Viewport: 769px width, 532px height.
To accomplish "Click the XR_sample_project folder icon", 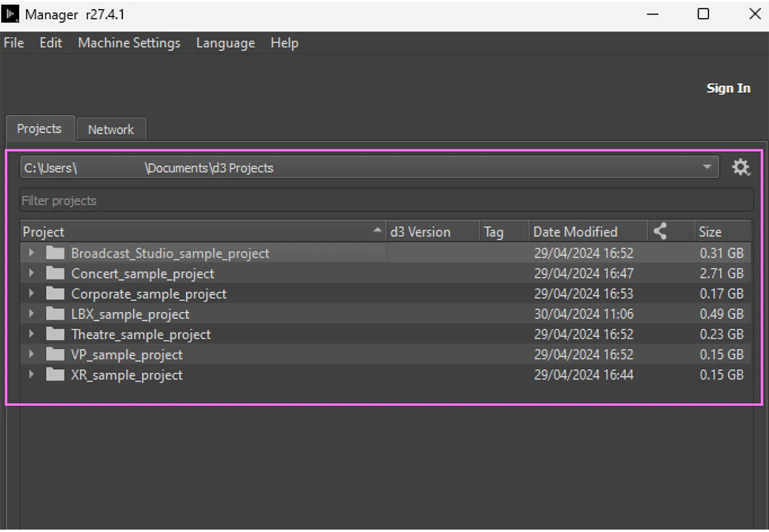I will 54,375.
